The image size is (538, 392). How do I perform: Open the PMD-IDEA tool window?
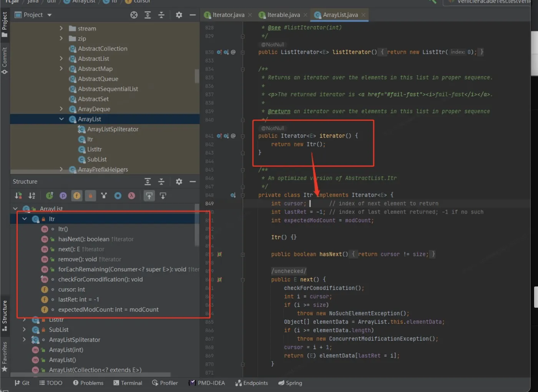click(x=207, y=383)
